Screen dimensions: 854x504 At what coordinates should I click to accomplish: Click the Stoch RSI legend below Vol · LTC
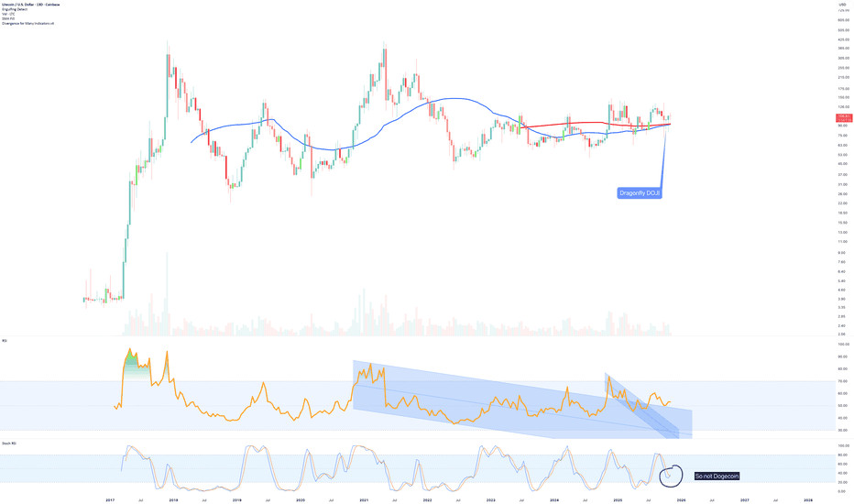[9, 18]
